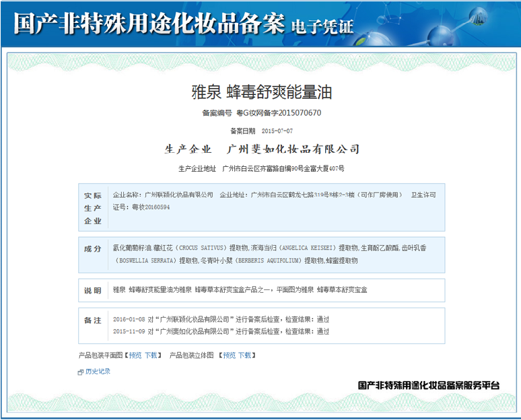Download the product packaging flat image
The width and height of the screenshot is (521, 420).
[x=151, y=355]
